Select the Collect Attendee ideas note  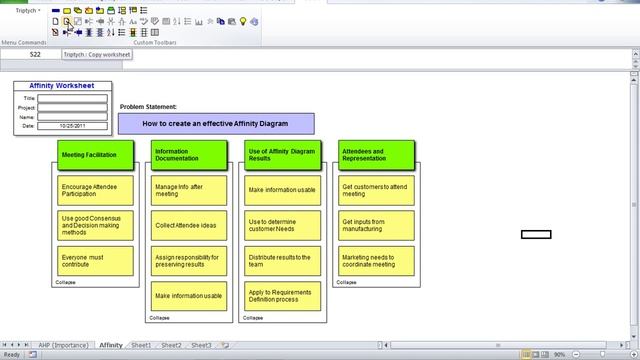[x=189, y=225]
